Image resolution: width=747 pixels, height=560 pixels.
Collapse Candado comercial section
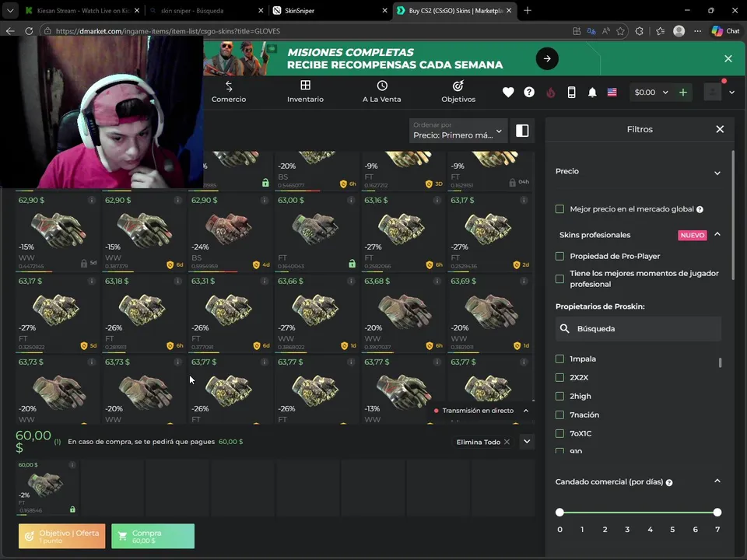click(717, 481)
